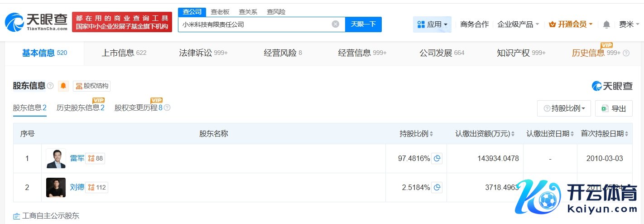Viewport: 644px width, 224px height.
Task: Click the help icon next to 股东信息 heading
Action: [x=50, y=86]
